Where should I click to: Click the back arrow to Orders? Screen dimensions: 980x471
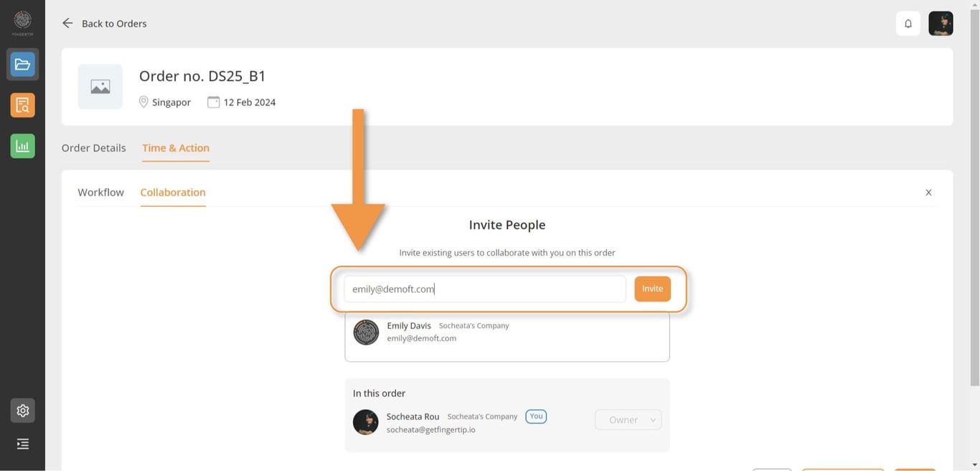click(67, 24)
